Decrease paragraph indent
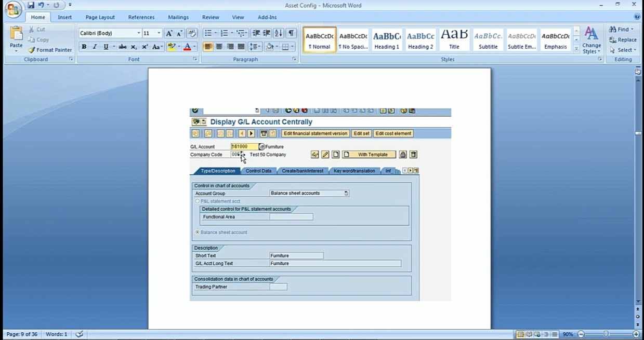 click(256, 33)
